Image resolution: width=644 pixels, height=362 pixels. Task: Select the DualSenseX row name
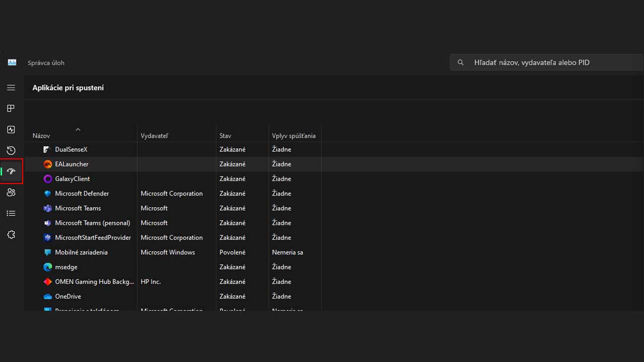pos(71,149)
